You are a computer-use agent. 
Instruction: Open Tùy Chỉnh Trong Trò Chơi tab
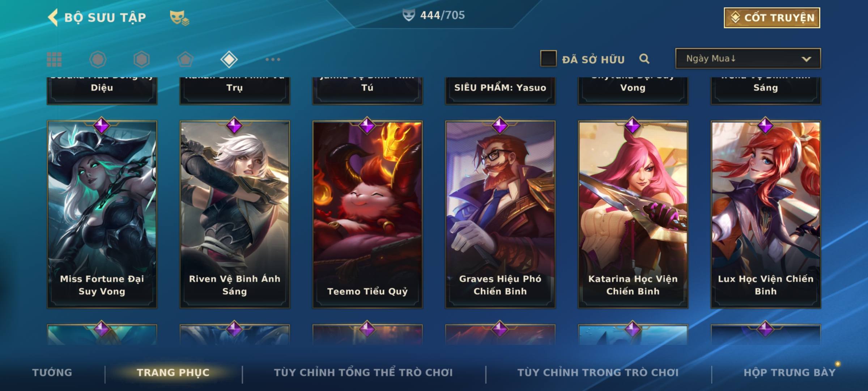(598, 373)
